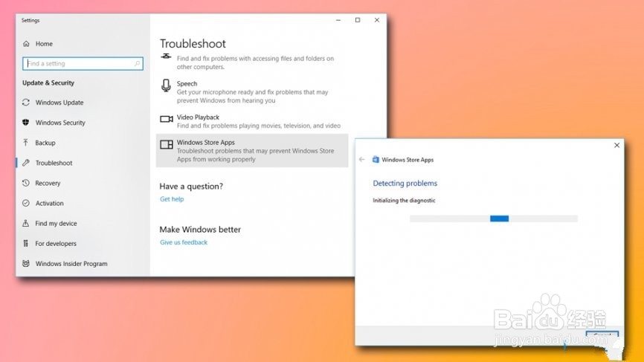Click the Video Playback camera icon

pos(167,119)
